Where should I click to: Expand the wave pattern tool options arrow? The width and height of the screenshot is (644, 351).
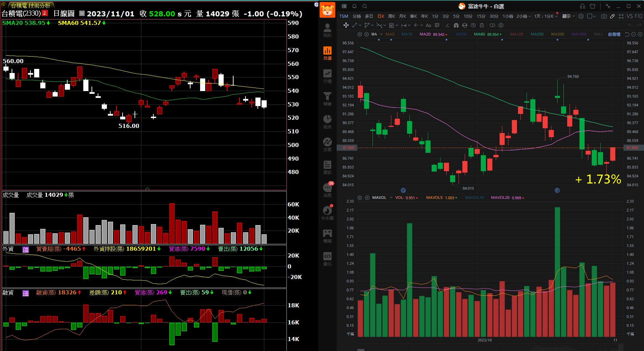click(385, 25)
